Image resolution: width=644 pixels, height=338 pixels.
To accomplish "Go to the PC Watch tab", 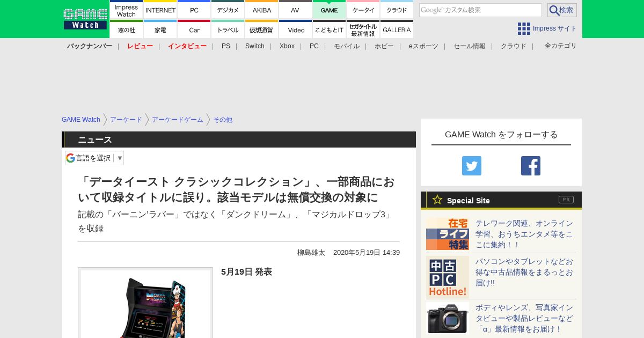I will [194, 10].
